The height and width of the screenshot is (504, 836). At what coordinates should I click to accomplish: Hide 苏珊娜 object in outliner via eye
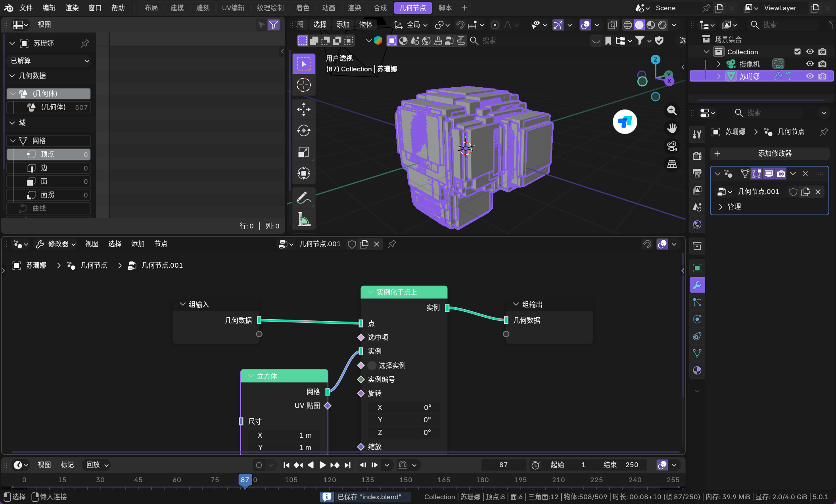click(810, 76)
